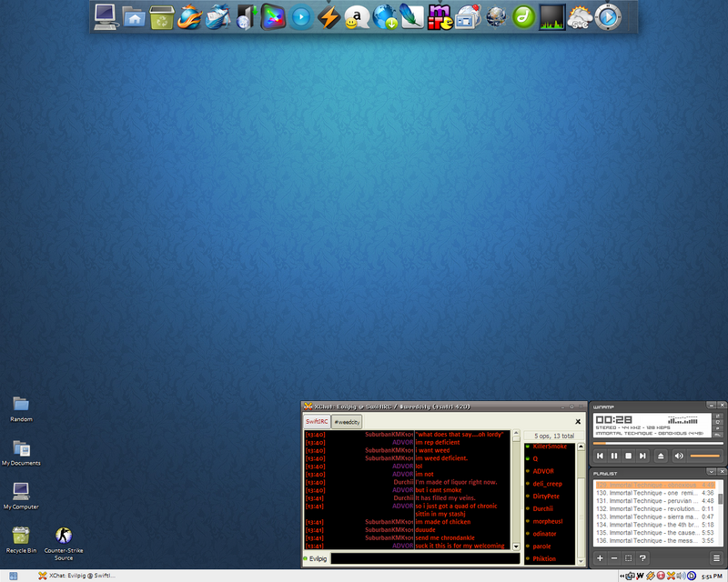
Task: Open the playlist list options menu
Action: [x=716, y=557]
